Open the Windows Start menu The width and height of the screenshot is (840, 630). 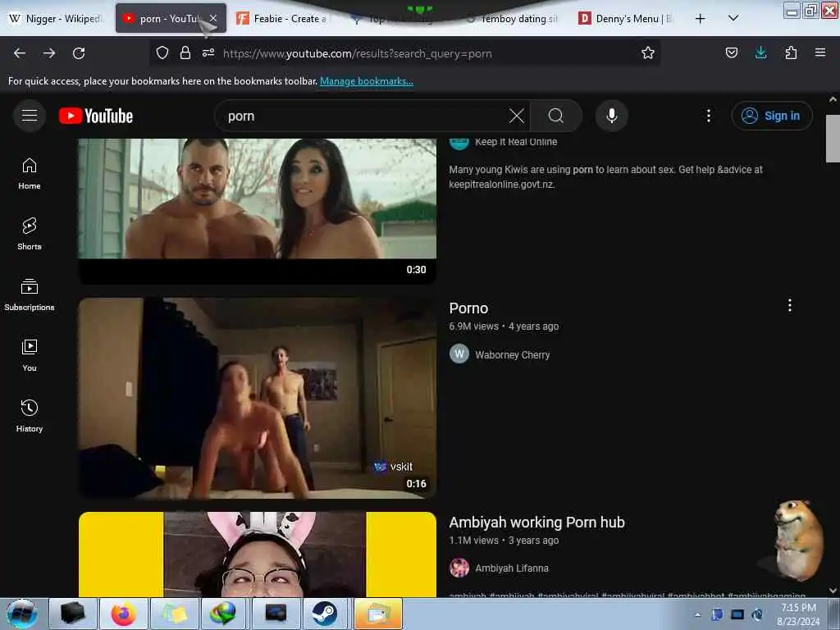click(x=22, y=614)
